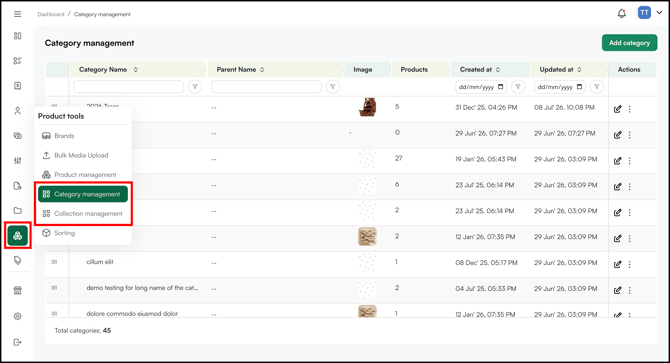670x363 pixels.
Task: Click dolore commodo eiusmod dolor category name
Action: coord(132,313)
